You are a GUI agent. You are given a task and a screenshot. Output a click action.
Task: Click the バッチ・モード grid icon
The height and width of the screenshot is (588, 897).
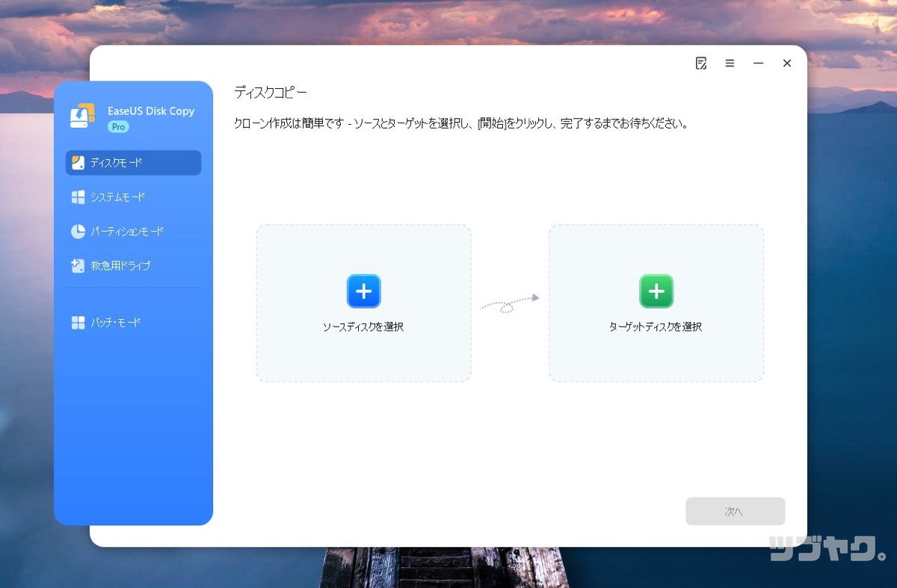point(78,322)
